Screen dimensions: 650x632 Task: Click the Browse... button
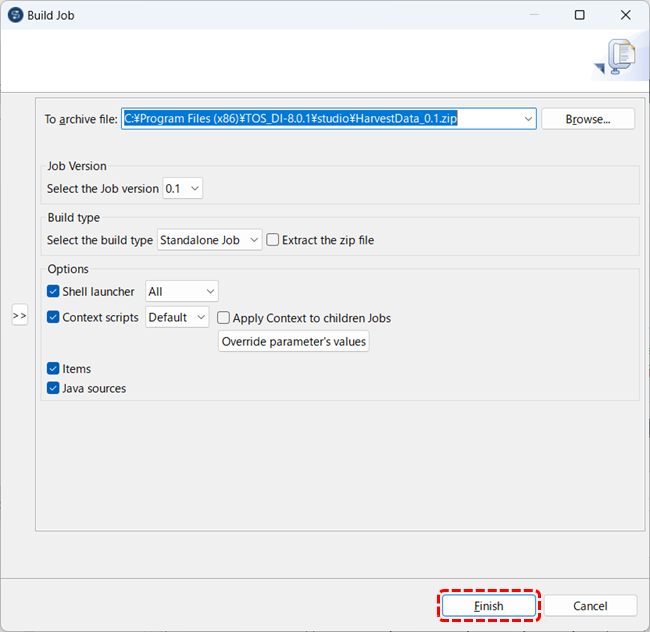coord(588,119)
